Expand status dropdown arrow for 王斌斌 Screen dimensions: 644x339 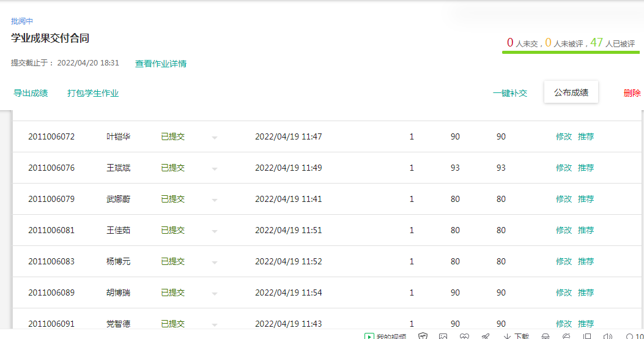click(215, 168)
